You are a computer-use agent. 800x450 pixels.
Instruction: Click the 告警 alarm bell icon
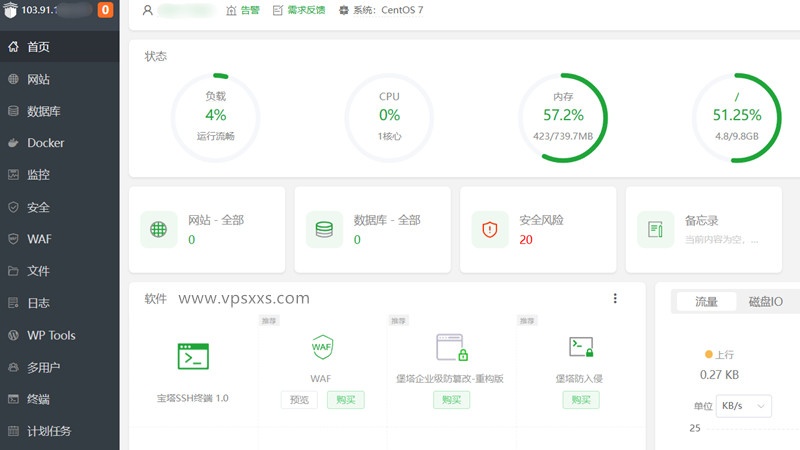(231, 10)
